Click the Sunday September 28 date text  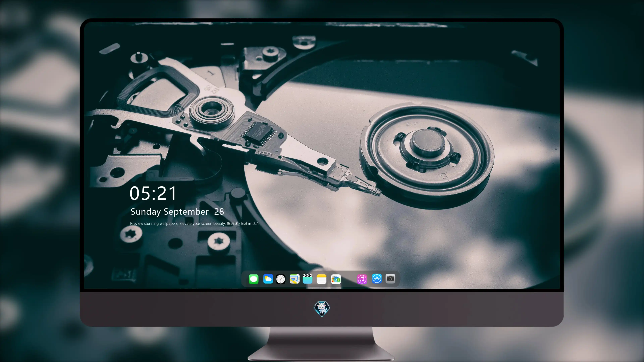point(177,212)
